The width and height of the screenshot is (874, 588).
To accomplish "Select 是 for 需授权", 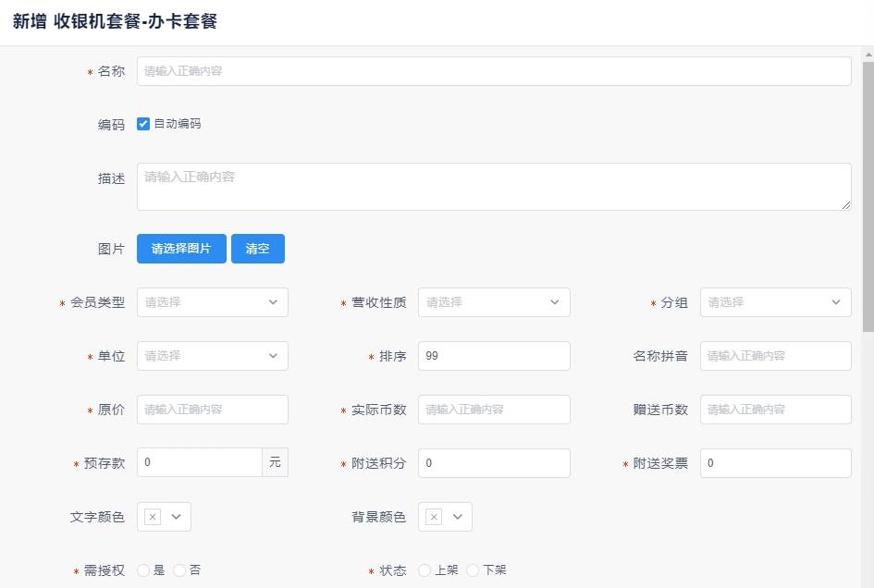I will 143,570.
